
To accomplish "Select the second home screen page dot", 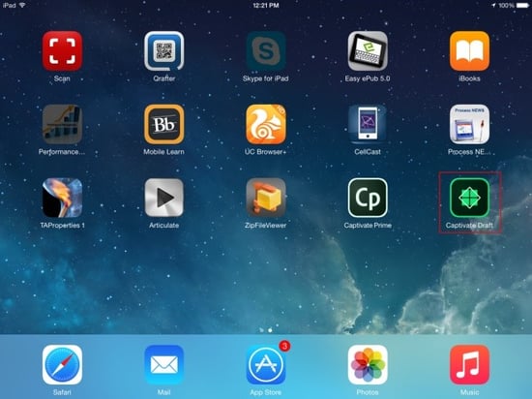I will [x=270, y=329].
